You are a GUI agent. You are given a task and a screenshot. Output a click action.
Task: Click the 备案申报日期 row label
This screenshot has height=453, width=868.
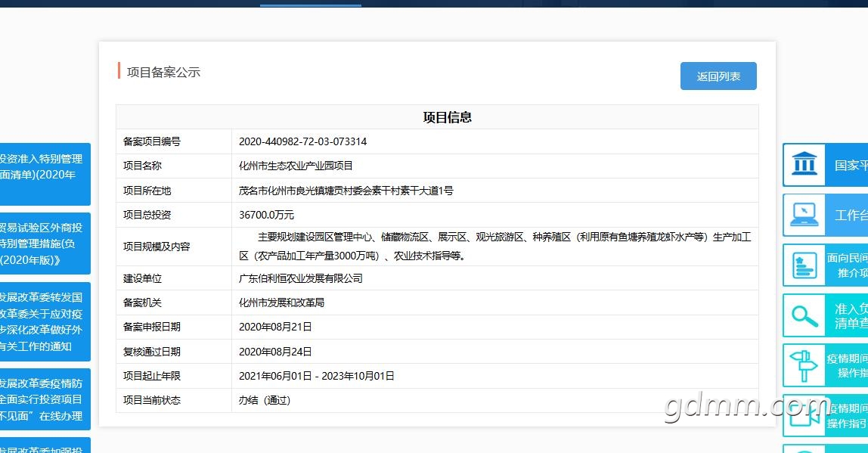pos(152,327)
